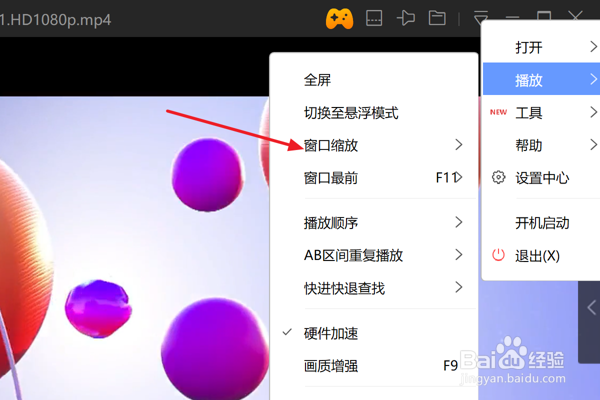Choose 退出(X) to quit the player

[x=541, y=256]
